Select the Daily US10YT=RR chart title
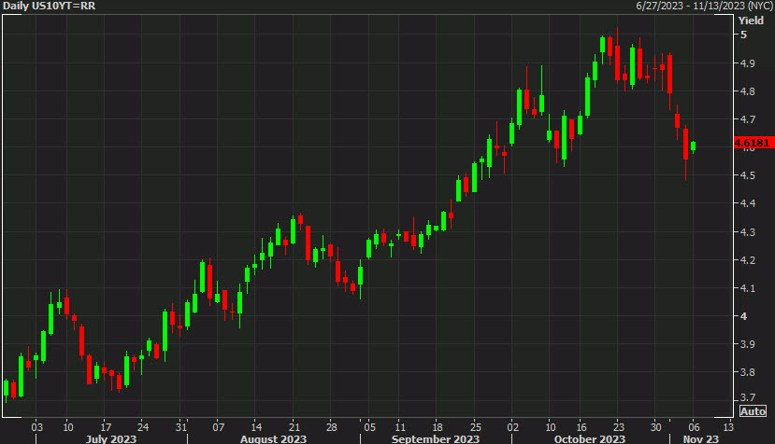 point(49,6)
